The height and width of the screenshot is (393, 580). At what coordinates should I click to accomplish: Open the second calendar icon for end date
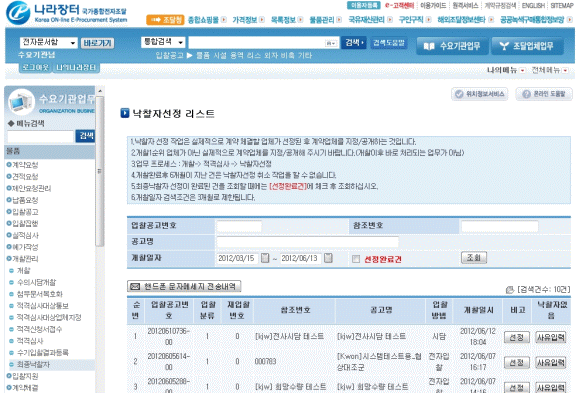click(x=328, y=258)
